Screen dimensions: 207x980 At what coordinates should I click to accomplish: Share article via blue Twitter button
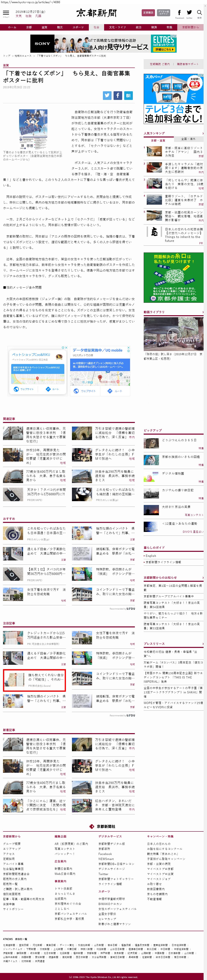tap(107, 95)
